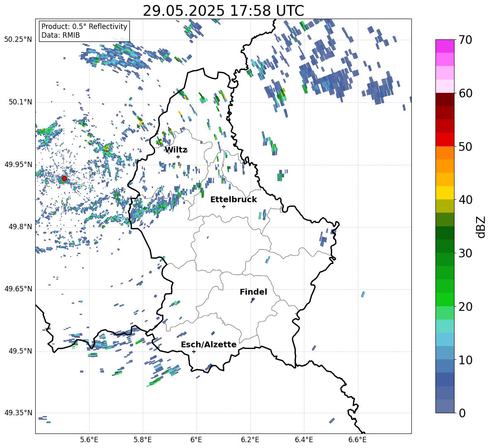Click the Wiltz cross location marker
The width and height of the screenshot is (491, 448).
pos(178,157)
